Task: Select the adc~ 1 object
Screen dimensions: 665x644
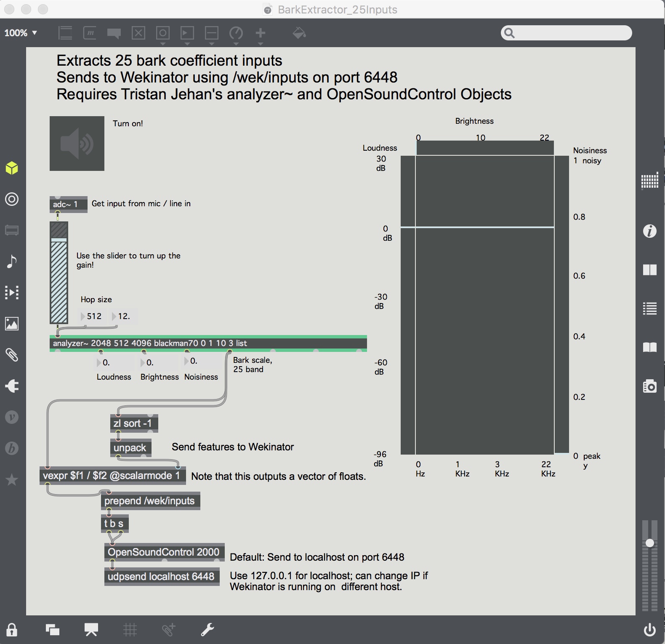Action: (69, 205)
